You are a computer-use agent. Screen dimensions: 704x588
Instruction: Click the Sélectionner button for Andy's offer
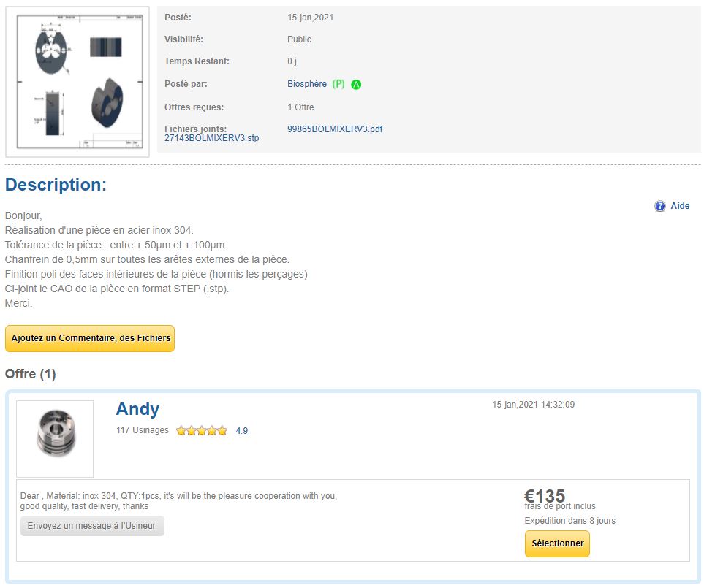pos(557,543)
